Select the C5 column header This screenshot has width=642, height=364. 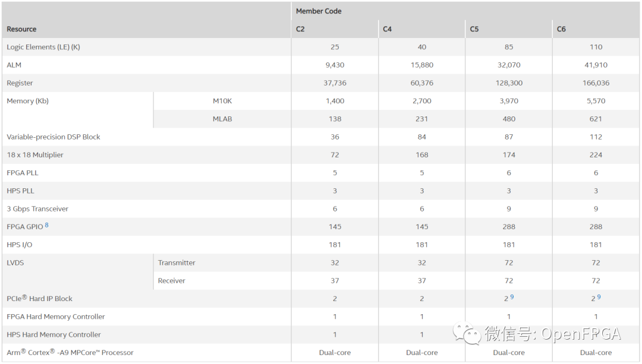coord(474,29)
